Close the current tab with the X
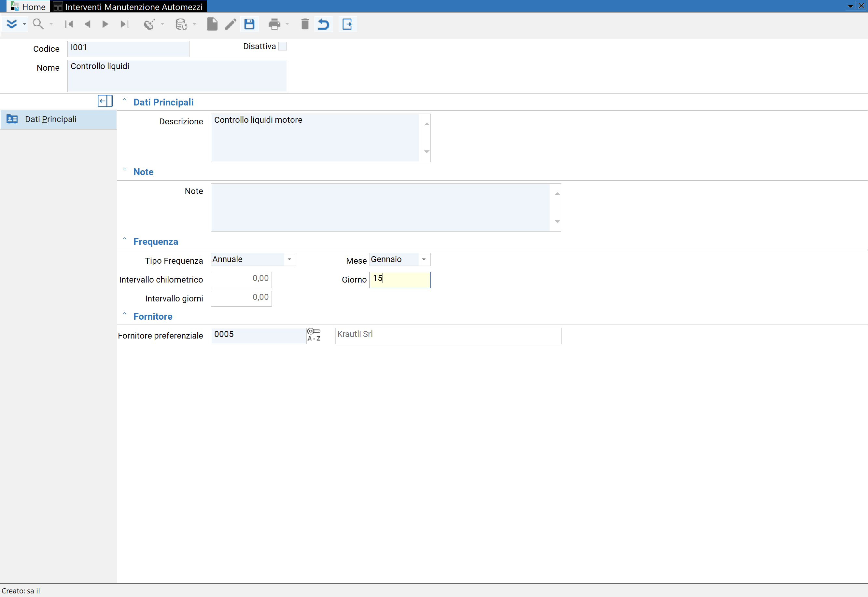The width and height of the screenshot is (868, 597). [861, 6]
